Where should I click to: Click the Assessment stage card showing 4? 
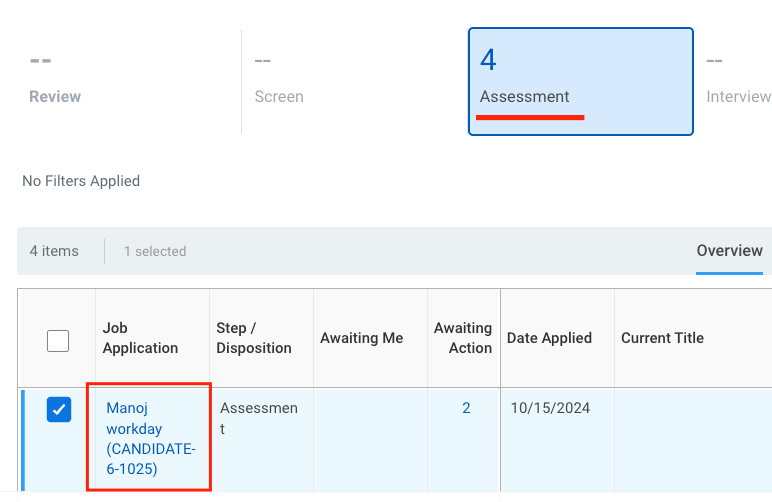(580, 80)
